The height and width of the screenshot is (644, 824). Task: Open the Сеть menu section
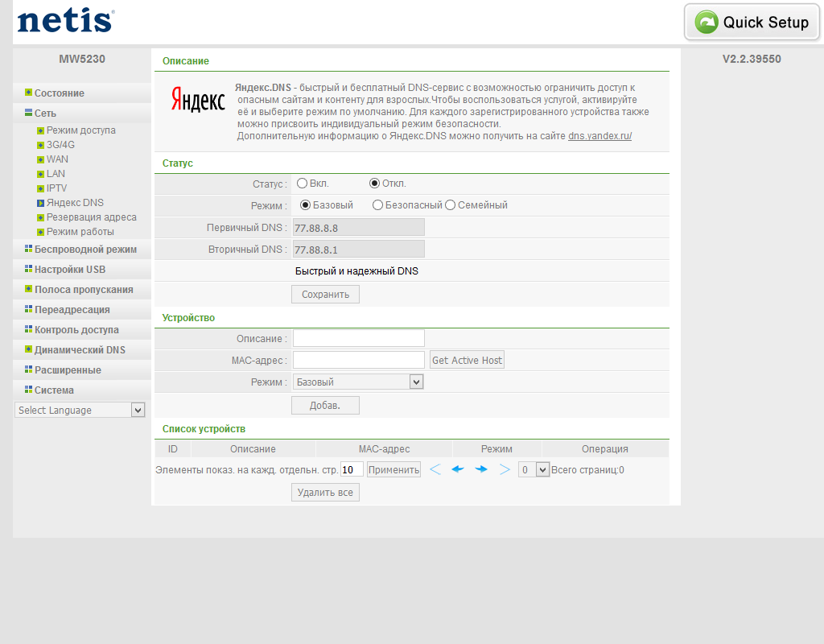[x=45, y=113]
